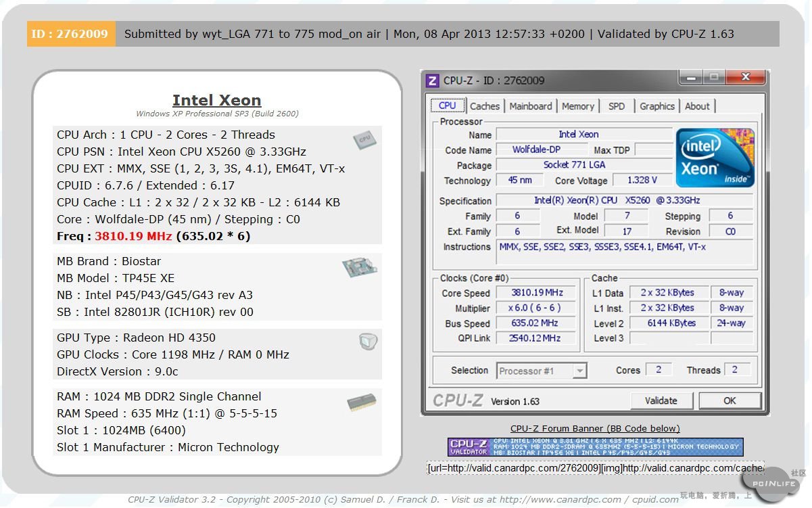
Task: Click the red 3810.19 MHz frequency text
Action: tap(133, 236)
